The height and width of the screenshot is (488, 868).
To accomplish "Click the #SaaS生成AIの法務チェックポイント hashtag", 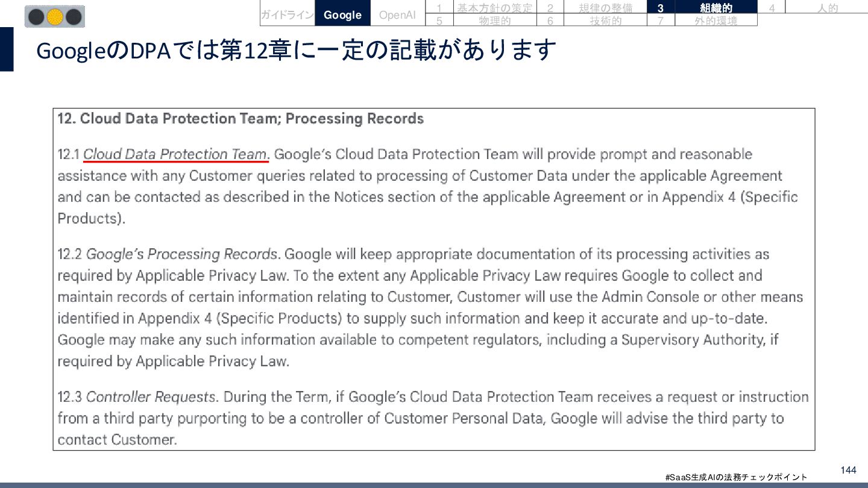I will [735, 477].
